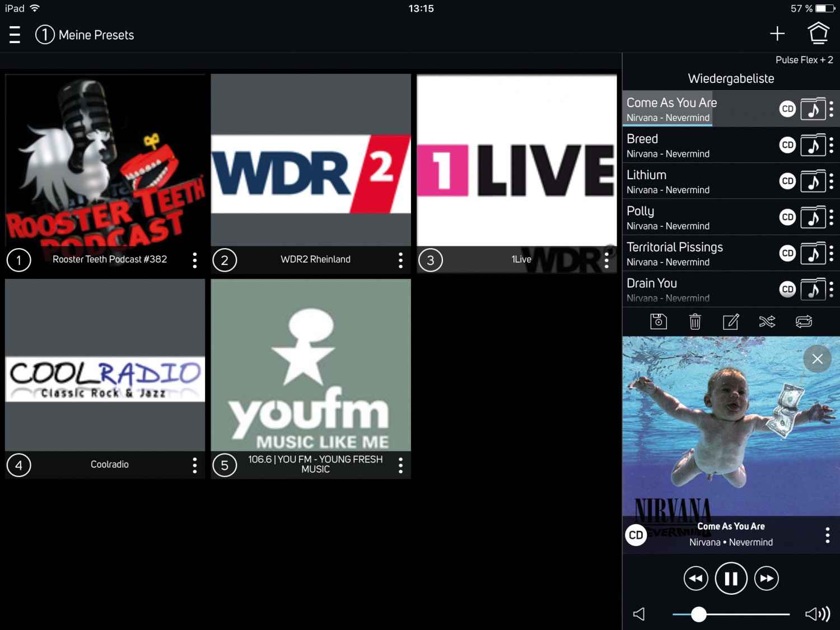This screenshot has width=840, height=630.
Task: Click the Wi-Fi icon in status bar
Action: tap(35, 8)
